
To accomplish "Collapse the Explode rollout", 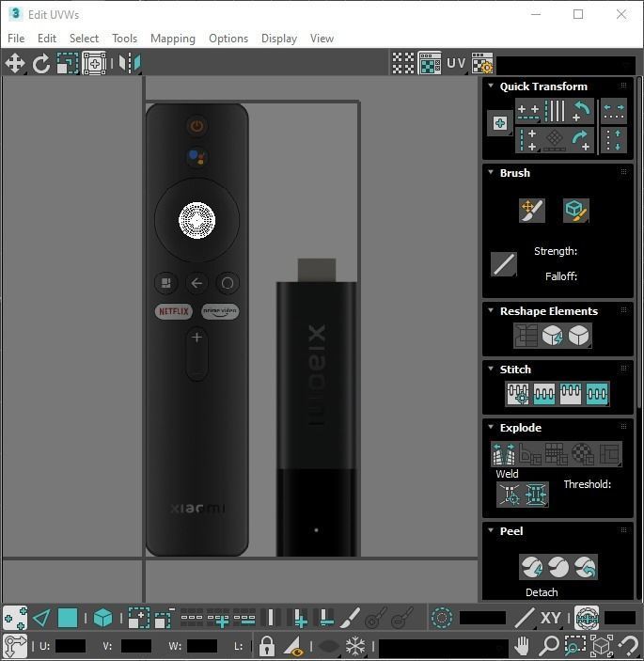I will point(491,427).
